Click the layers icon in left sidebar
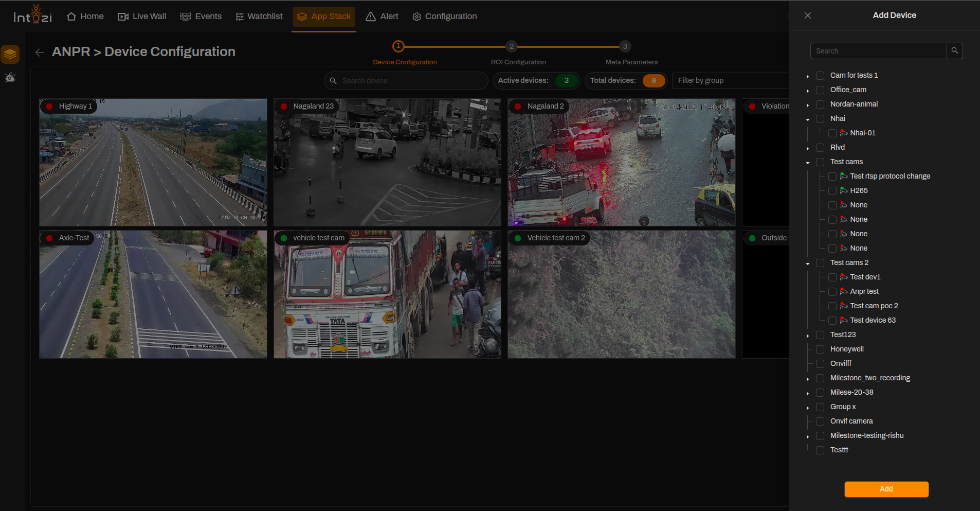 (x=10, y=54)
